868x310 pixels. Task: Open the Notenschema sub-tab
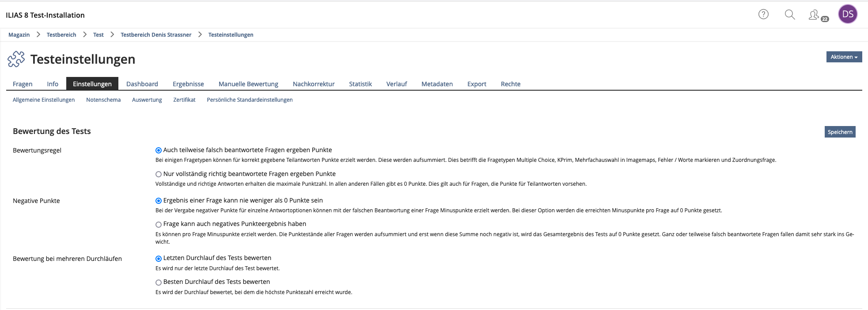click(x=103, y=100)
